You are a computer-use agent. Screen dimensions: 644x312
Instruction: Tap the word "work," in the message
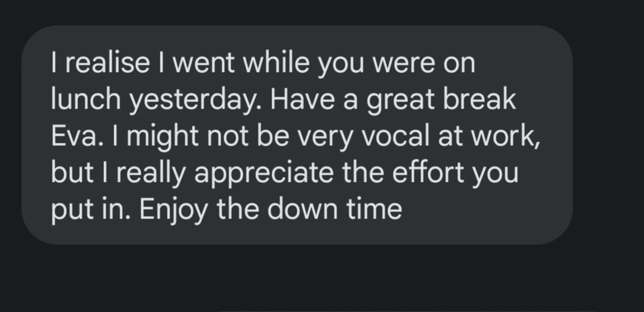505,137
